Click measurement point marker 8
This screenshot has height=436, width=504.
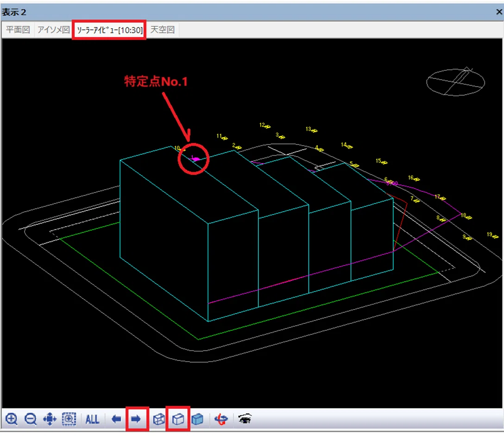point(441,219)
